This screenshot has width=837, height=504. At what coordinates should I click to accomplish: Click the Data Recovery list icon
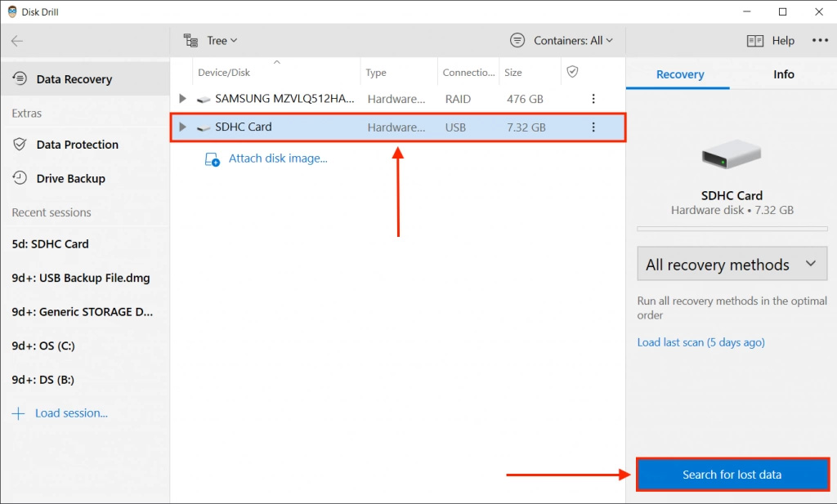tap(20, 78)
